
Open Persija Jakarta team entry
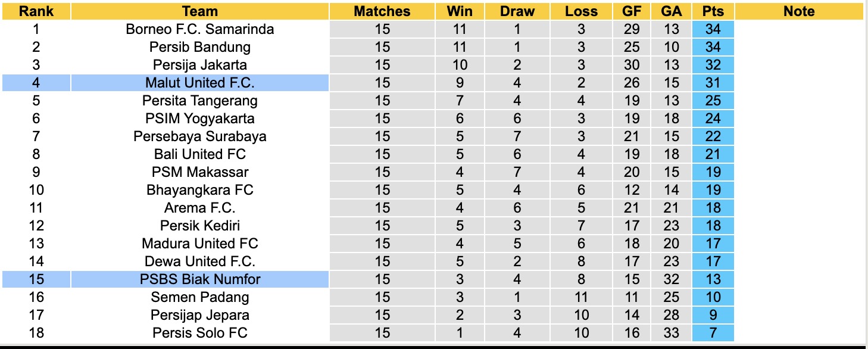[x=200, y=65]
